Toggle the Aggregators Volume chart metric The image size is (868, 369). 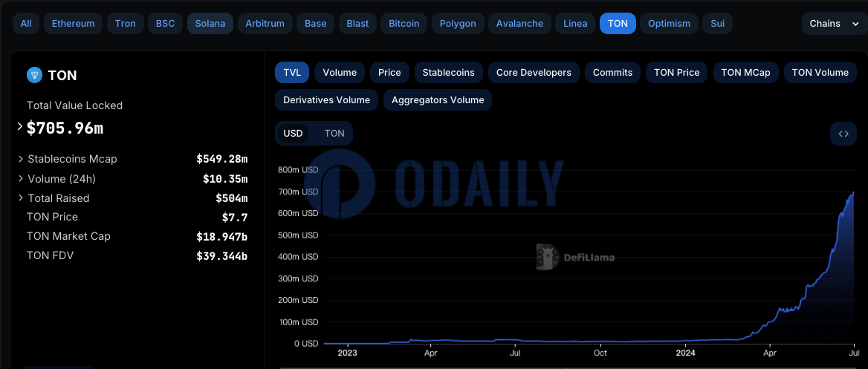[438, 100]
